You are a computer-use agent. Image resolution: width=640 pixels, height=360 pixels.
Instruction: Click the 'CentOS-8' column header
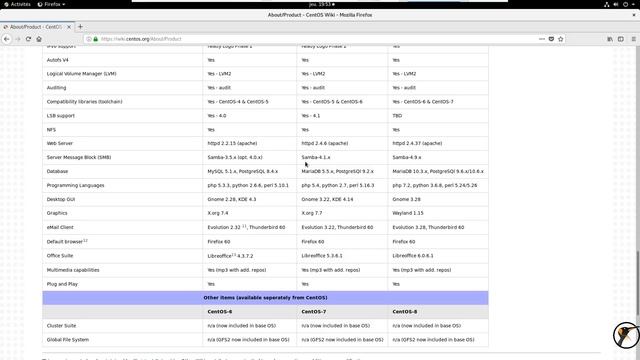tap(405, 312)
